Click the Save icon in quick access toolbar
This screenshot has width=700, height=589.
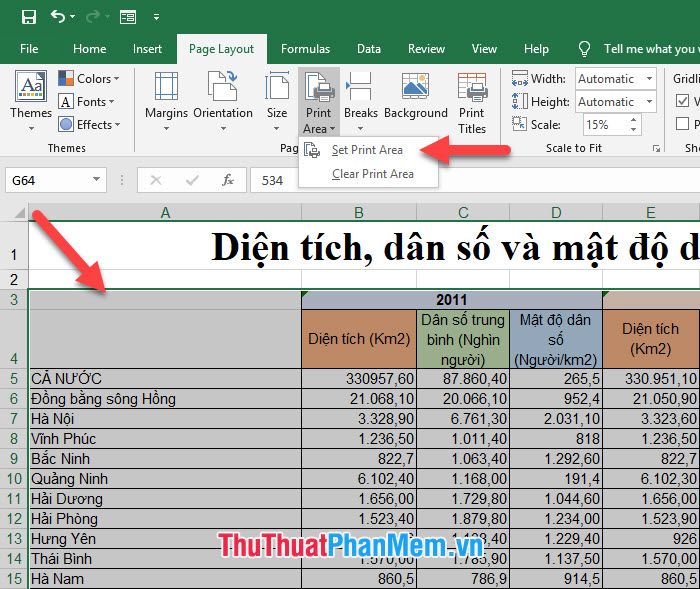click(x=28, y=17)
